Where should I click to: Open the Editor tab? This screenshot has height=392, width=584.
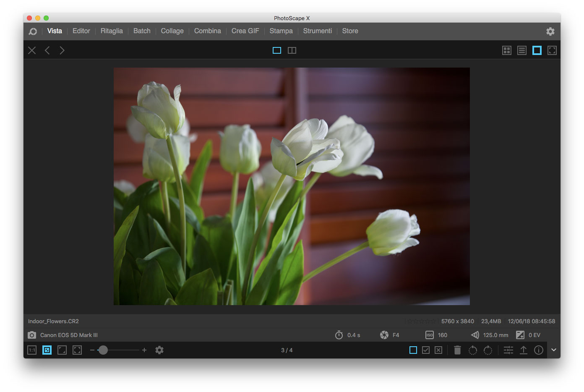point(81,31)
